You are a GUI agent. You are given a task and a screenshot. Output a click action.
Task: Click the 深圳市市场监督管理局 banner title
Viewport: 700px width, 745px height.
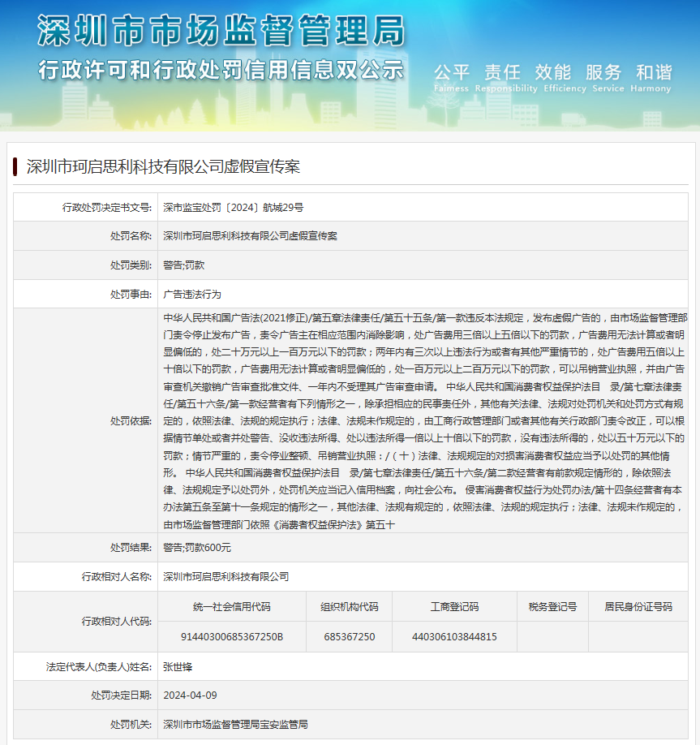coord(221,32)
